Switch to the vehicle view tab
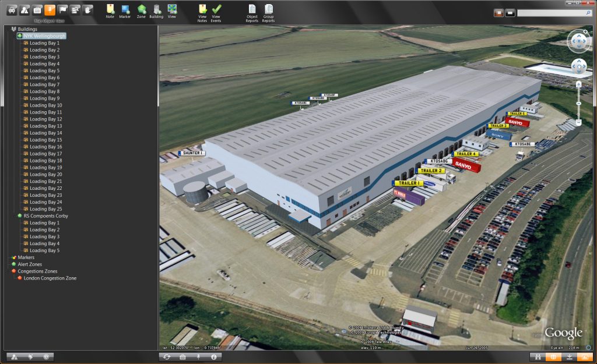Screen dimensions: 597x364 pos(12,9)
